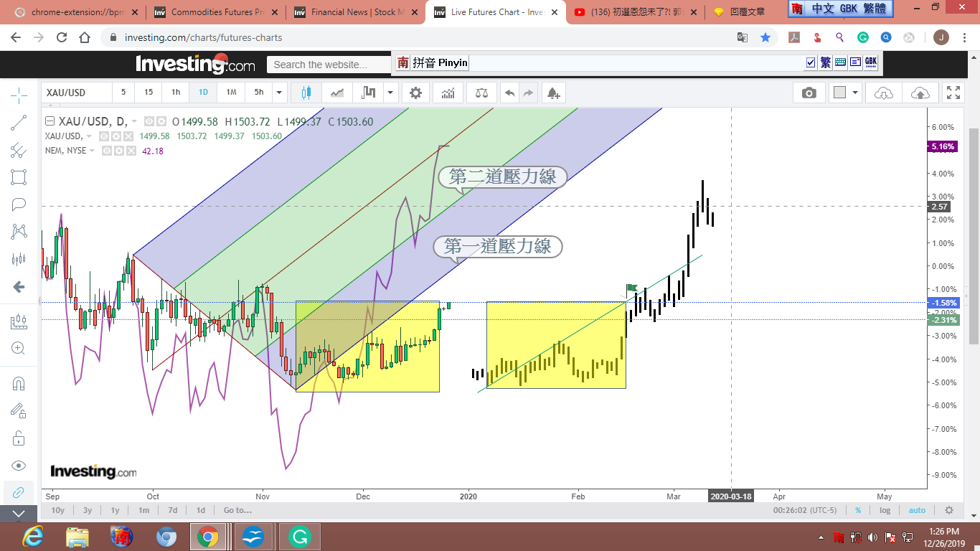The height and width of the screenshot is (551, 980).
Task: Open the pattern drawing tool
Action: (x=19, y=232)
